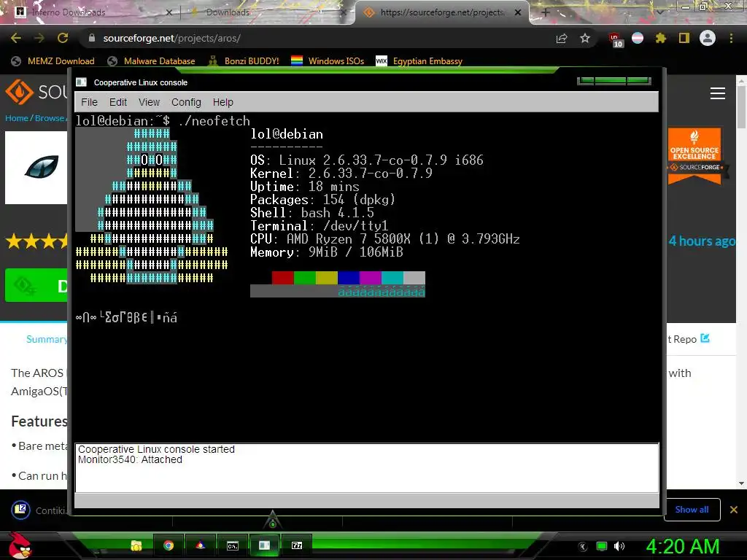
Task: Open the Extensions puzzle menu
Action: (x=661, y=38)
